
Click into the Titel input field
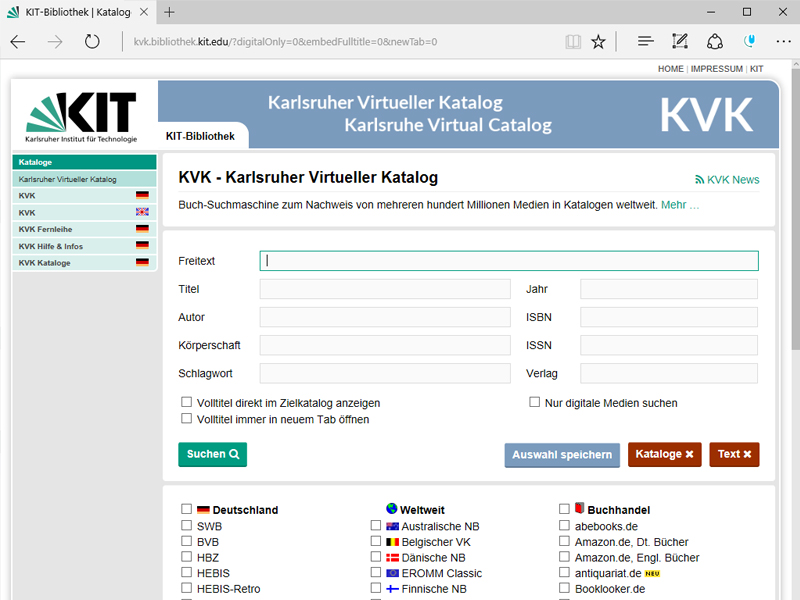point(385,289)
